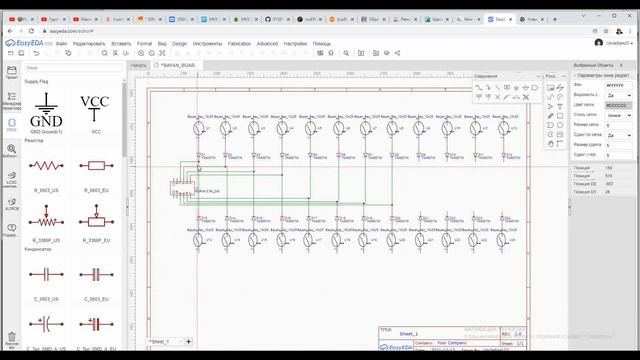Screen dimensions: 640x360
Task: Select the GND net flag tool
Action: tap(516, 88)
